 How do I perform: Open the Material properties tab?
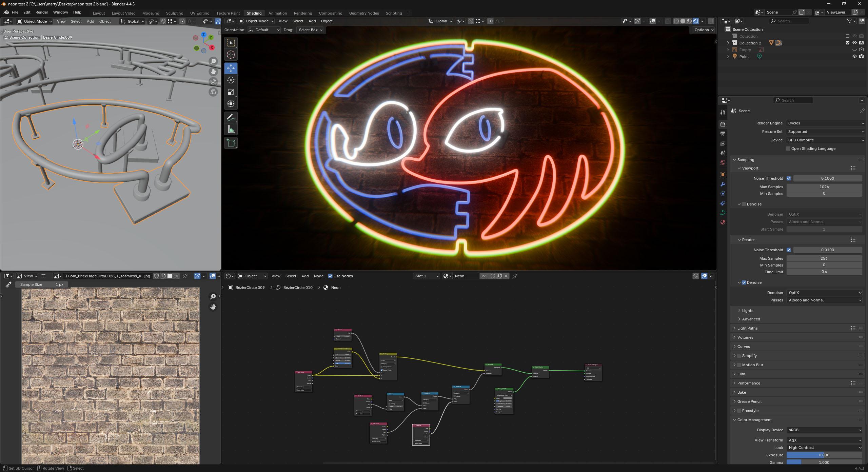(723, 222)
